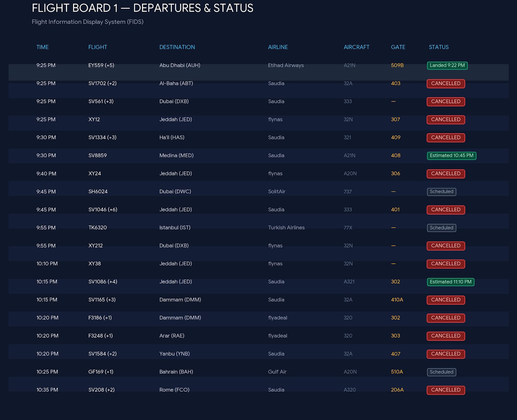Click the STATUS column header
This screenshot has width=517, height=420.
tap(439, 47)
